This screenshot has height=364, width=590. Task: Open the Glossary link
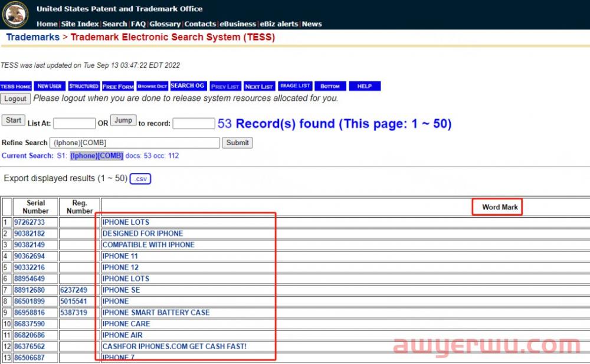(165, 24)
